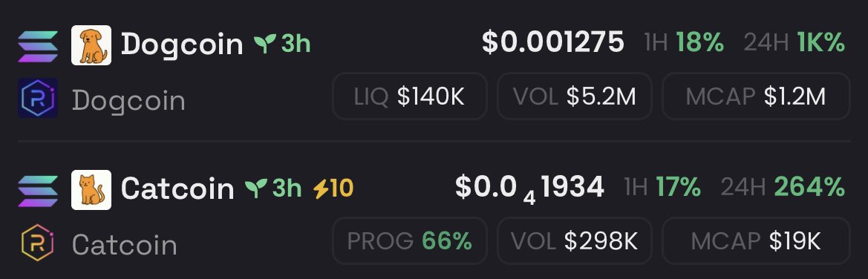The height and width of the screenshot is (279, 868).
Task: Click the blue Raydium icon under Dogcoin
Action: point(38,98)
